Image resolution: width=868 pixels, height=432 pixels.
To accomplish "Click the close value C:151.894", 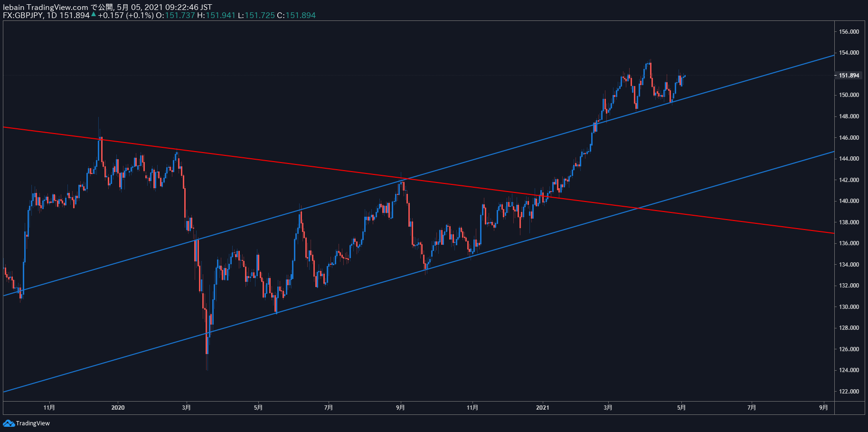I will click(296, 15).
